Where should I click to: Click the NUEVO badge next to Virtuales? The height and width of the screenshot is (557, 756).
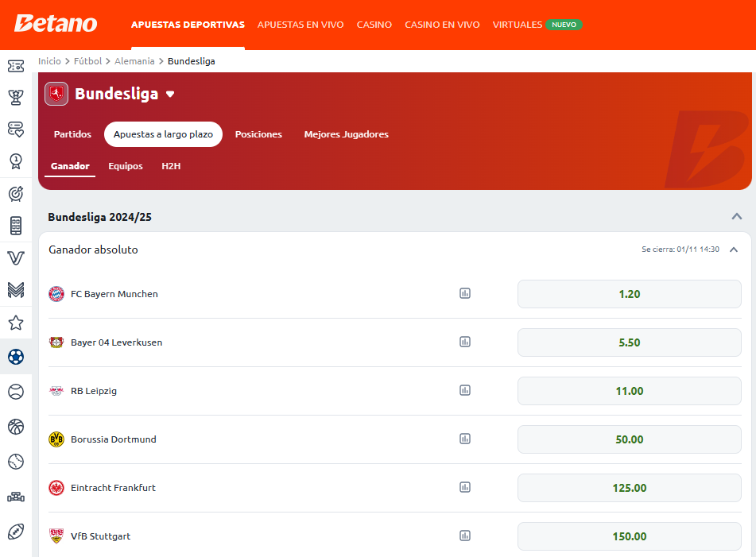point(564,25)
